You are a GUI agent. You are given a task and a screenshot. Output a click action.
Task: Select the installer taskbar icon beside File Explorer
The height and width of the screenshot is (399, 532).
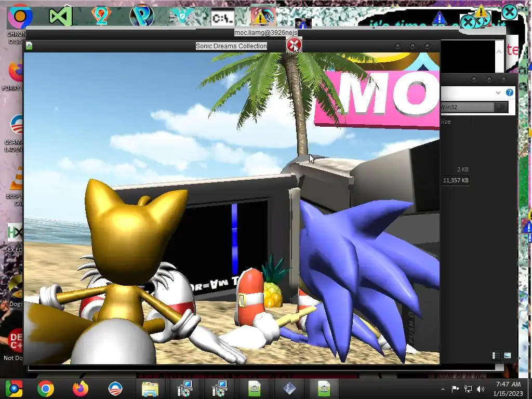click(185, 389)
